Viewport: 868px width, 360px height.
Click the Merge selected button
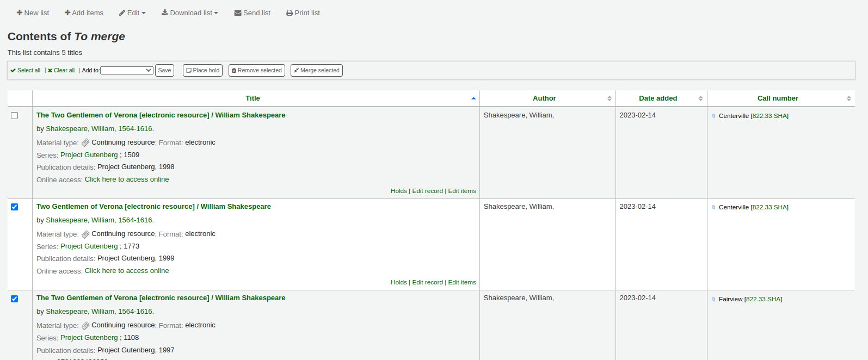(316, 71)
